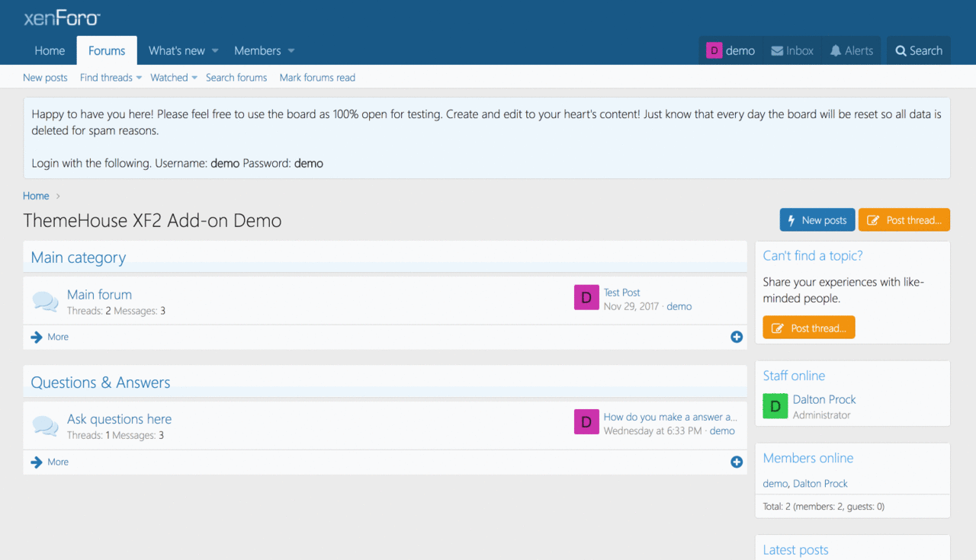Open the demo user avatar in navbar
The width and height of the screenshot is (976, 560).
click(714, 51)
